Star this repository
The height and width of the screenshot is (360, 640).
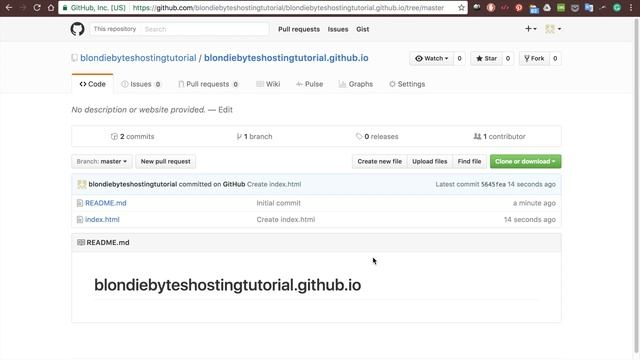point(486,58)
